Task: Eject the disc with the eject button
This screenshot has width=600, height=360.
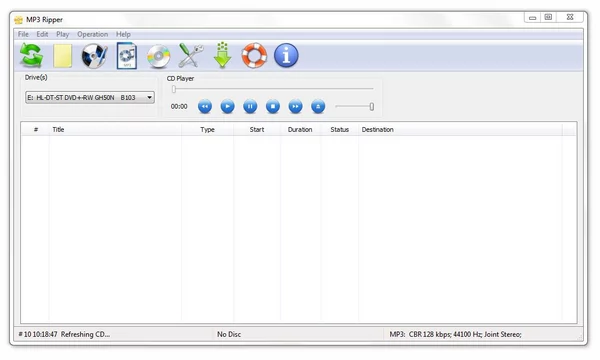Action: point(318,106)
